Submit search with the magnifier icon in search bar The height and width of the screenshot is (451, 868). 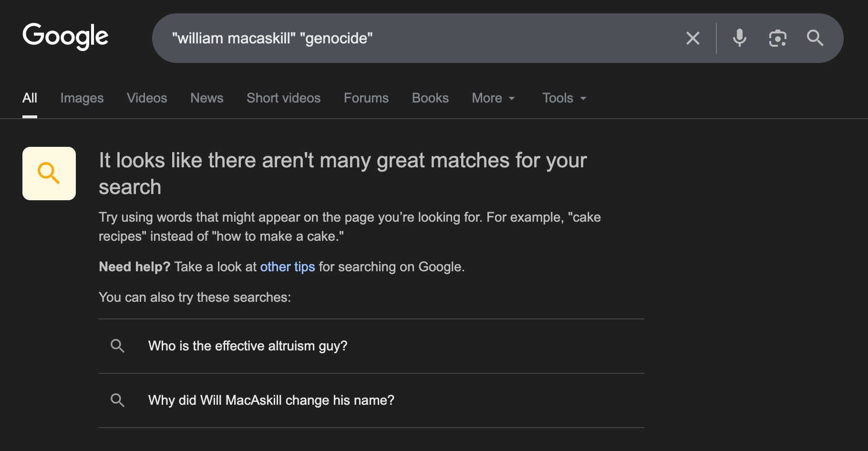tap(815, 38)
